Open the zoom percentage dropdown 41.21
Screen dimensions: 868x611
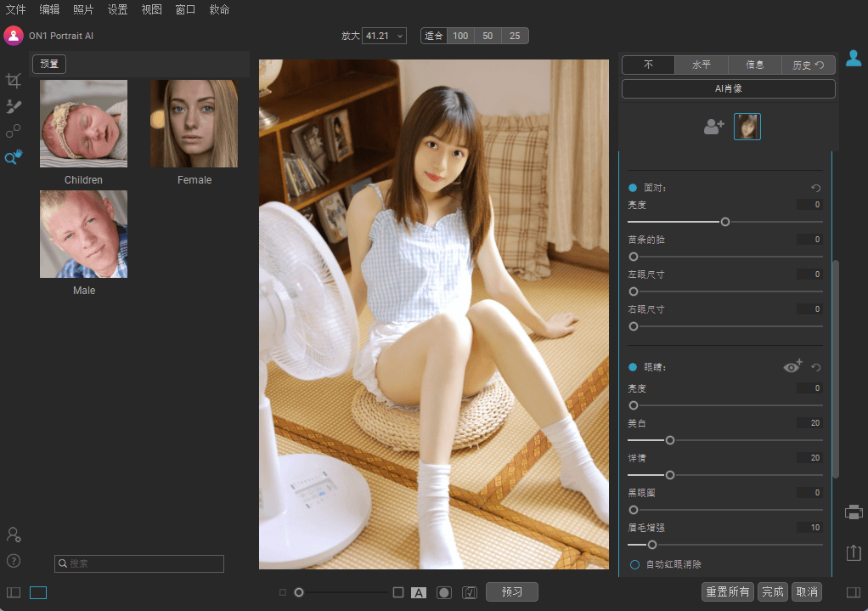point(384,36)
